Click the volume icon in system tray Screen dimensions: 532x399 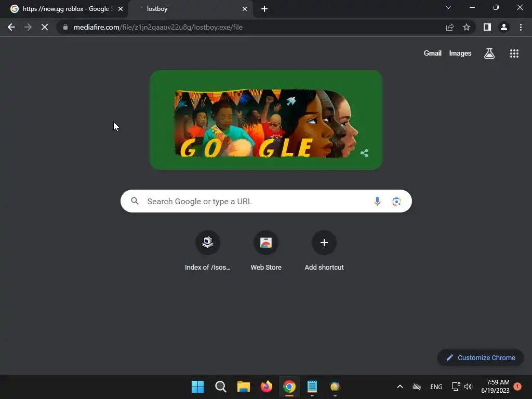click(x=468, y=387)
